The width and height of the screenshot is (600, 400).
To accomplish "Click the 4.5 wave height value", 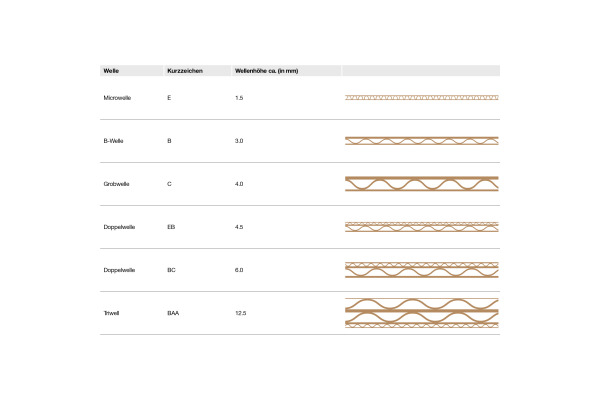I will (x=239, y=227).
